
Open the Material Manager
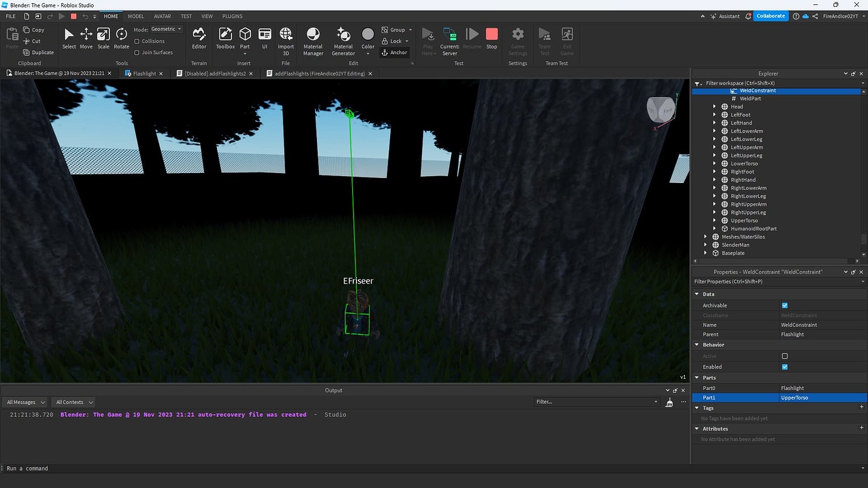[x=313, y=38]
